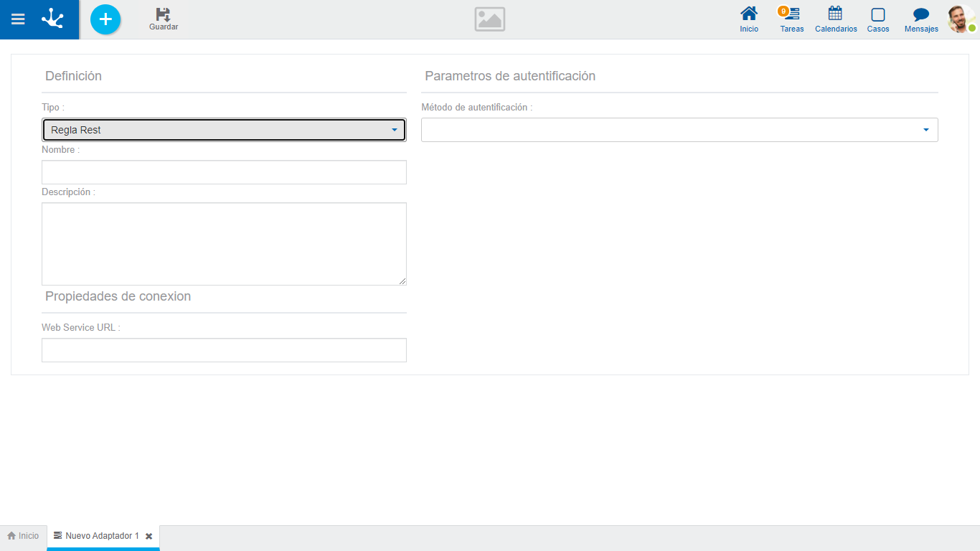Image resolution: width=980 pixels, height=551 pixels.
Task: Click the orange tasks notification badge
Action: [x=783, y=11]
